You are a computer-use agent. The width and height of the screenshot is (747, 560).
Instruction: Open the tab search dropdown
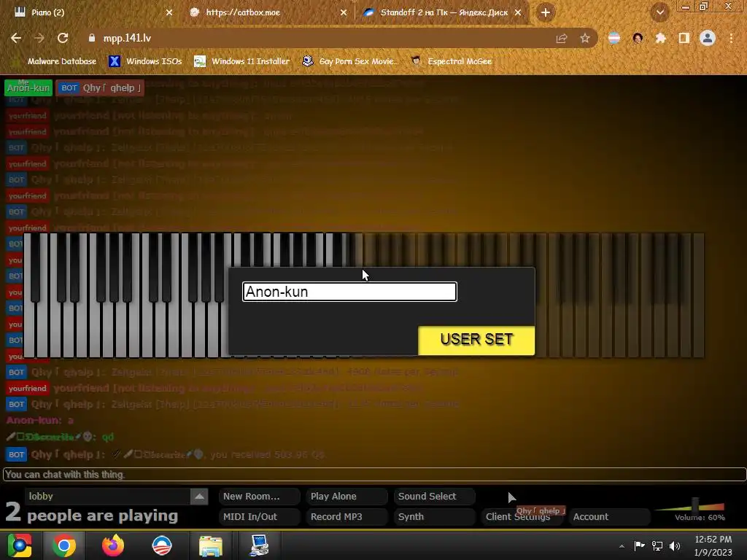pos(659,12)
